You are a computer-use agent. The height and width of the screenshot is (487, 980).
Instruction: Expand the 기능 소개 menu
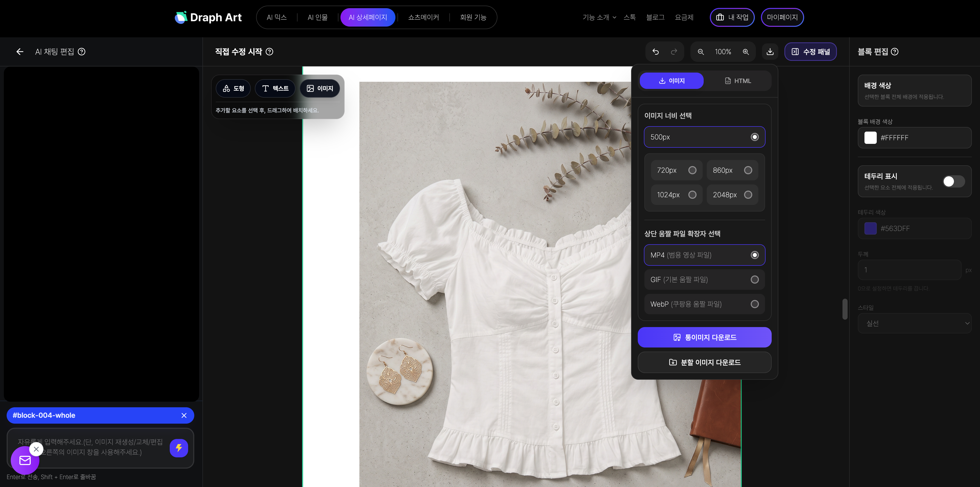[x=600, y=17]
